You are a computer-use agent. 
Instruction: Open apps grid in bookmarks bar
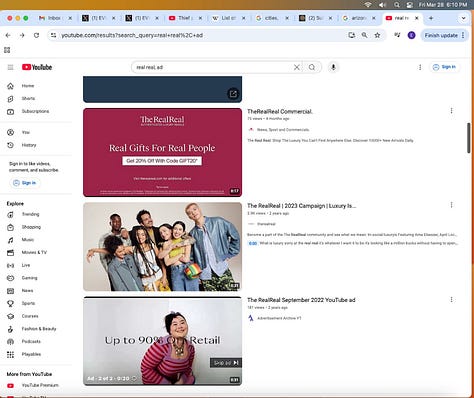coord(7,50)
